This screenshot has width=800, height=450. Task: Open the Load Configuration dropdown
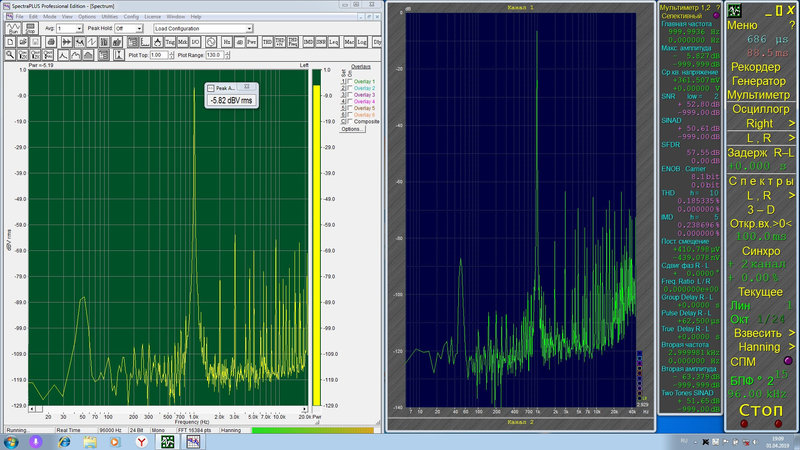[x=249, y=29]
